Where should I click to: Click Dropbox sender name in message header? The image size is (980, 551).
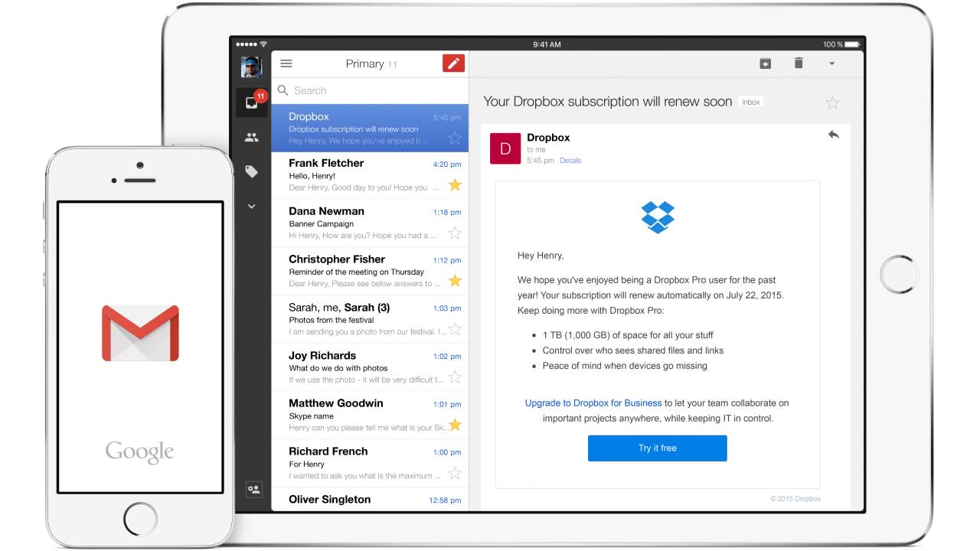click(x=548, y=138)
